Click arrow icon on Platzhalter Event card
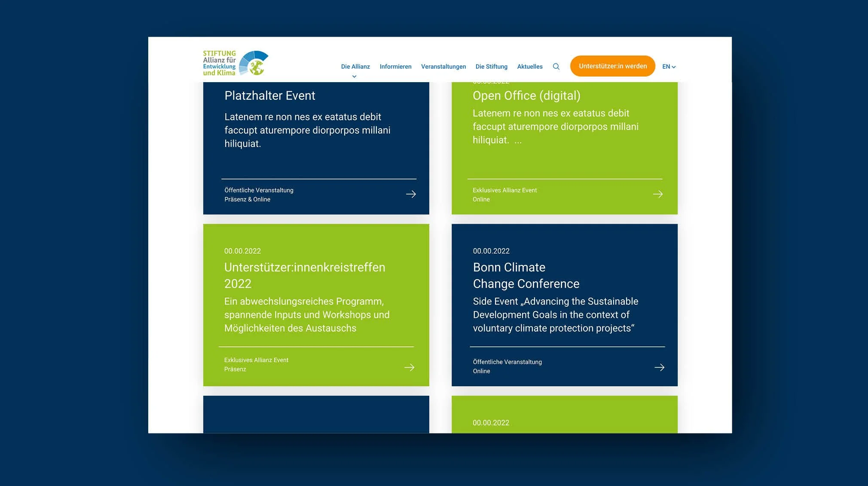868x486 pixels. pyautogui.click(x=411, y=194)
